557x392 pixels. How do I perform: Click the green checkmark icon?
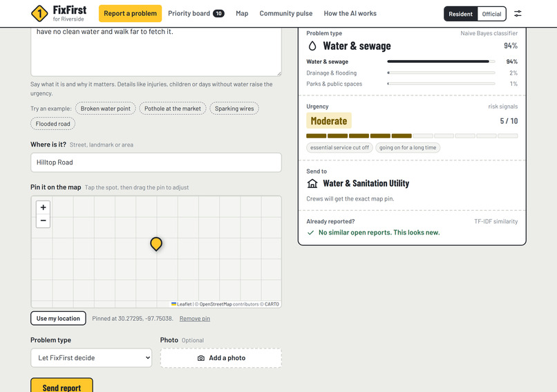(310, 232)
